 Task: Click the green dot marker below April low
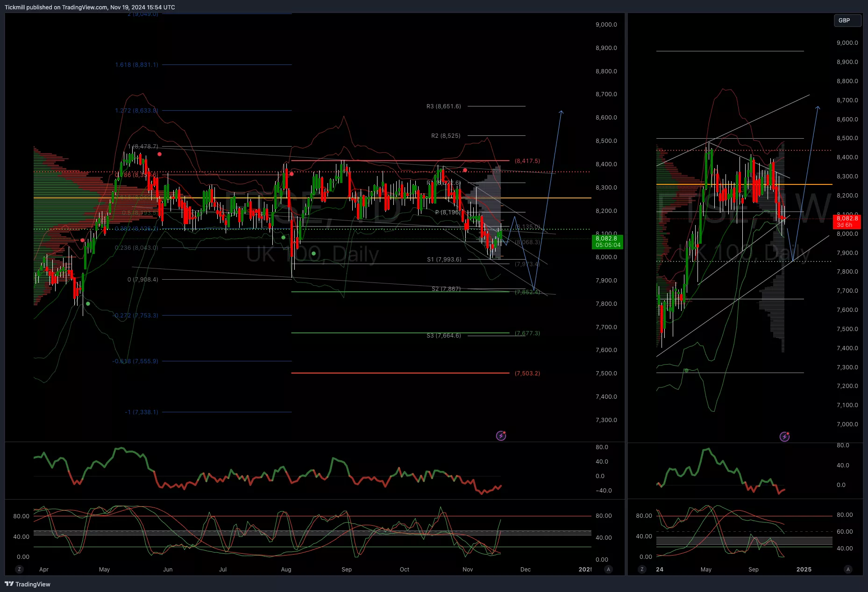pyautogui.click(x=88, y=304)
